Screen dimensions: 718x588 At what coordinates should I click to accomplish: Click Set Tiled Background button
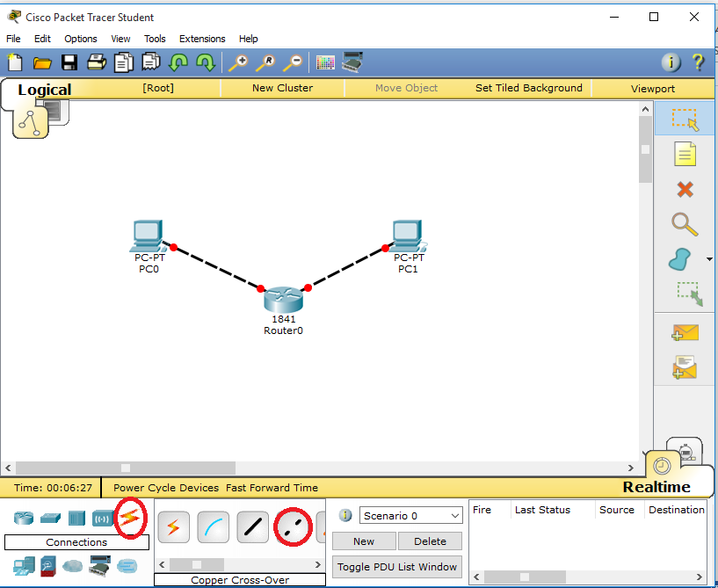pos(529,88)
